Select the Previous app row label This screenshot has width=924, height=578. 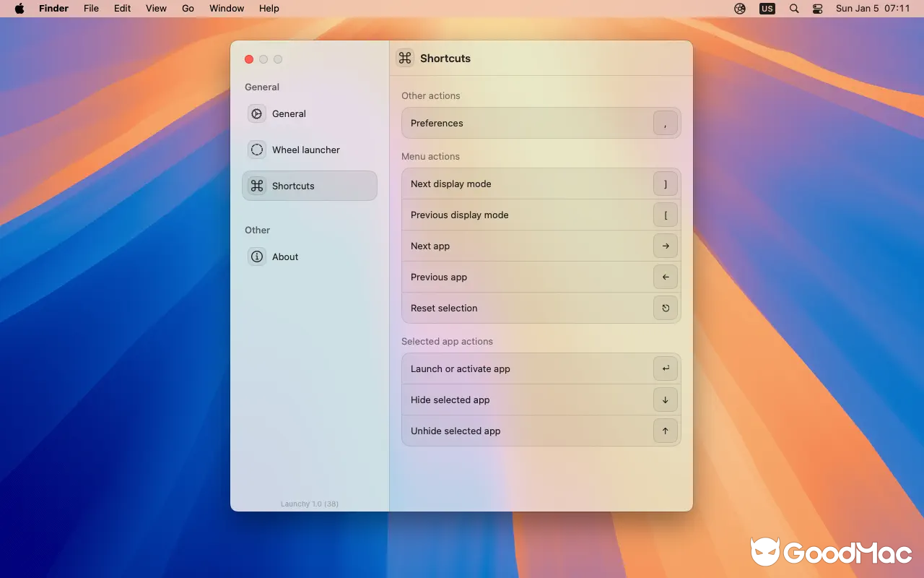click(x=439, y=277)
